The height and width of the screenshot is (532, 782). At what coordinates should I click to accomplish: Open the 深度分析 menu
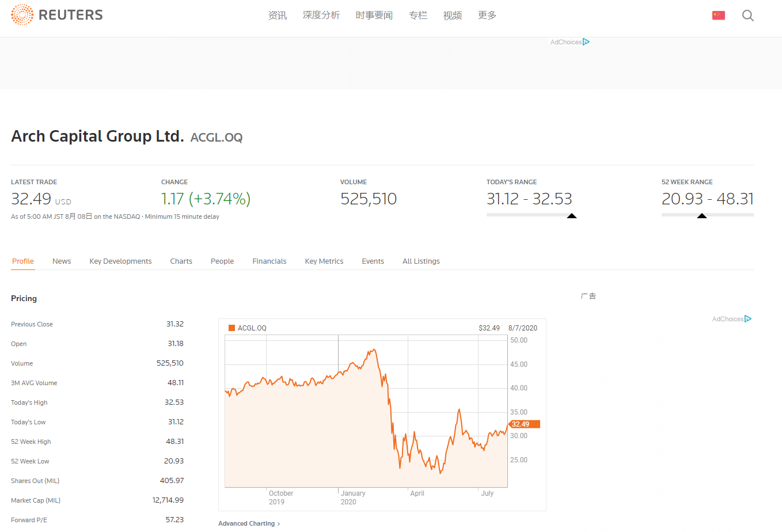point(321,16)
